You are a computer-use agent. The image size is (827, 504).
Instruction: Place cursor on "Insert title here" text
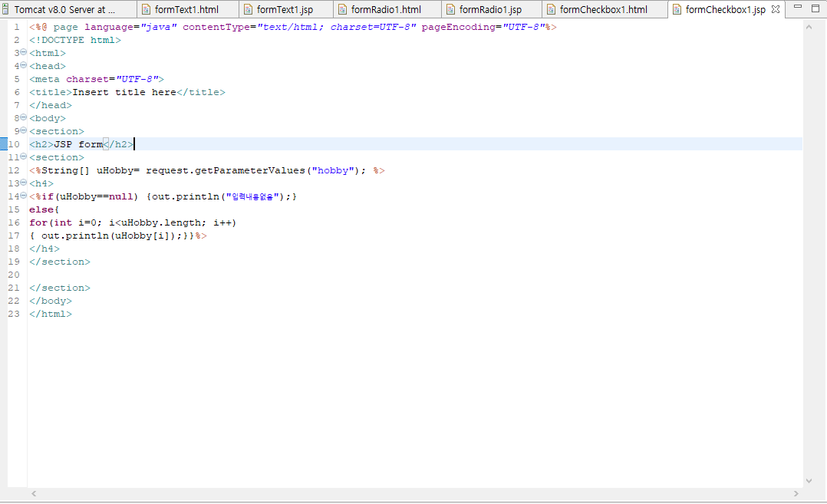coord(124,92)
